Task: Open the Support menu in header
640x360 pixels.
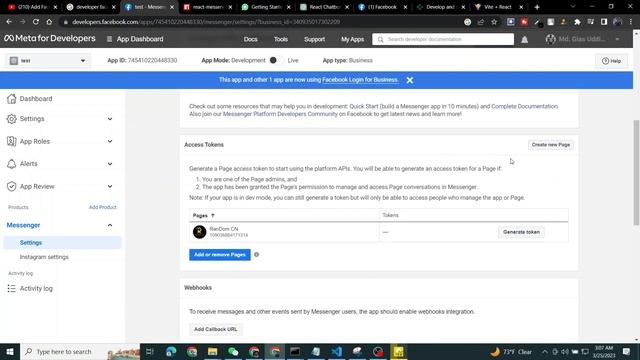Action: point(314,39)
